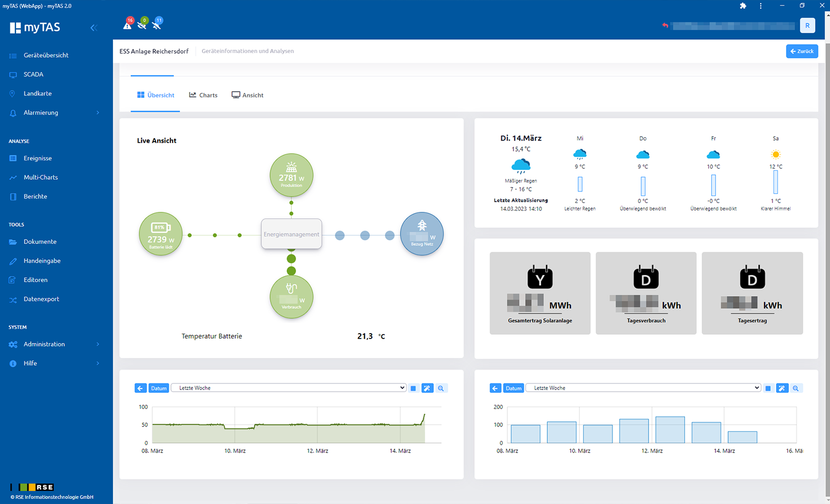Click the Batterie lädt circle icon

160,234
